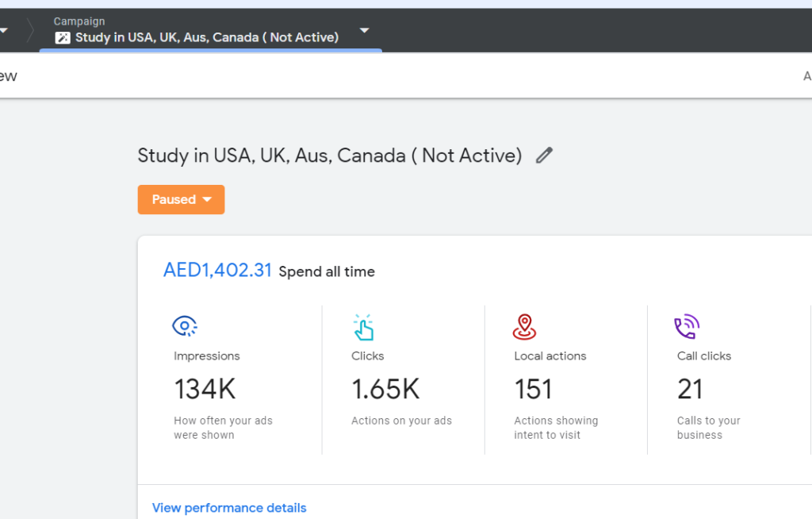Switch to the Overview tab at left edge
This screenshot has height=519, width=812.
point(8,76)
